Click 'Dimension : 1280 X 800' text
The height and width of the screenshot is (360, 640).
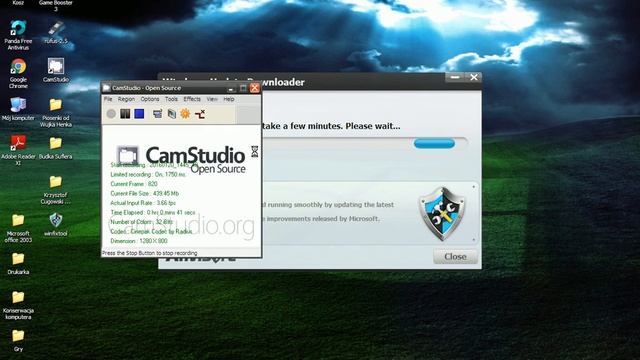click(139, 241)
